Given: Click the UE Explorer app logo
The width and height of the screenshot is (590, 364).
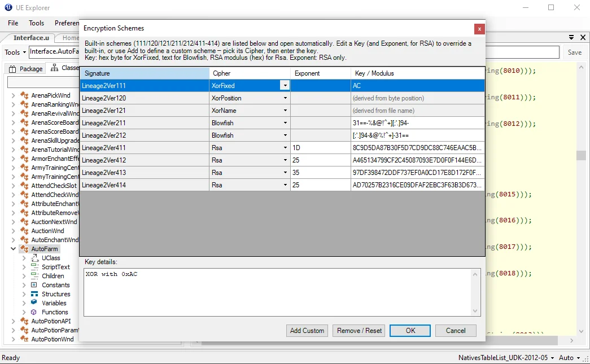Looking at the screenshot, I should (x=8, y=7).
